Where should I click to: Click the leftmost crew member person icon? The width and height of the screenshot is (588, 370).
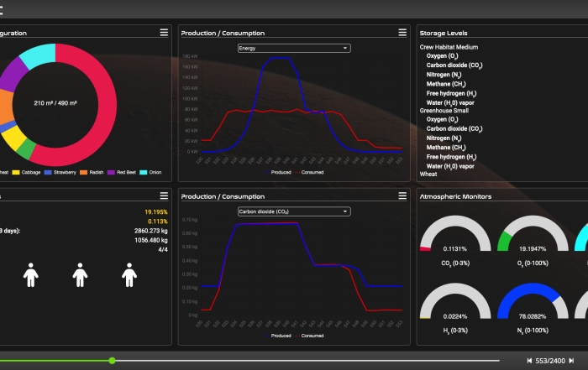(31, 274)
